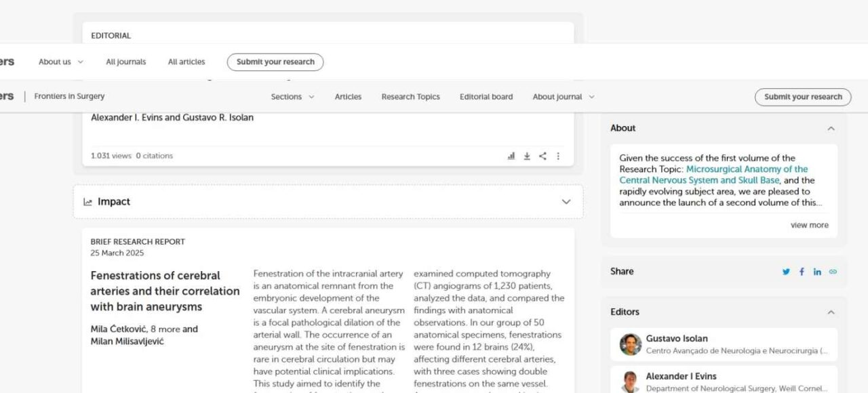The height and width of the screenshot is (393, 868).
Task: Share on Facebook via the f icon
Action: 802,272
